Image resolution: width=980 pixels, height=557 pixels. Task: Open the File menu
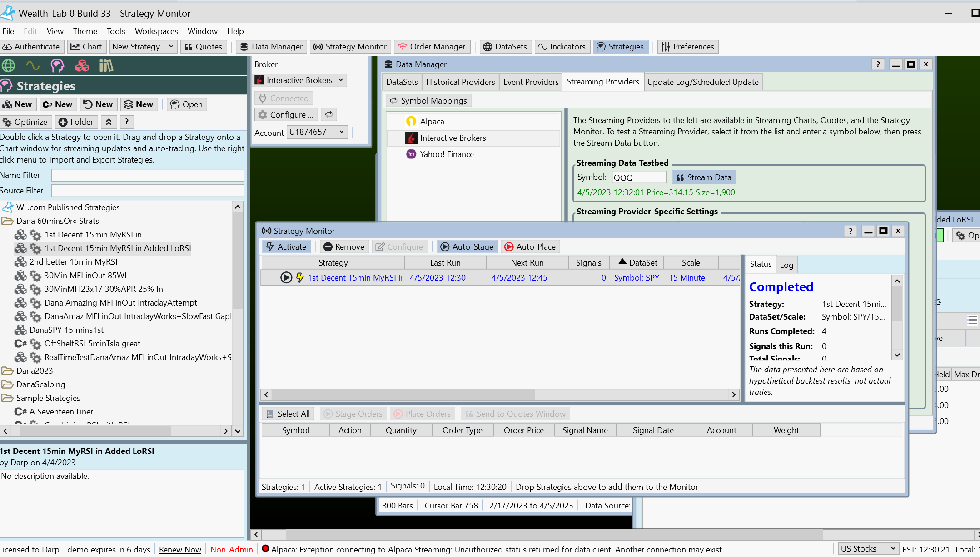pyautogui.click(x=8, y=31)
